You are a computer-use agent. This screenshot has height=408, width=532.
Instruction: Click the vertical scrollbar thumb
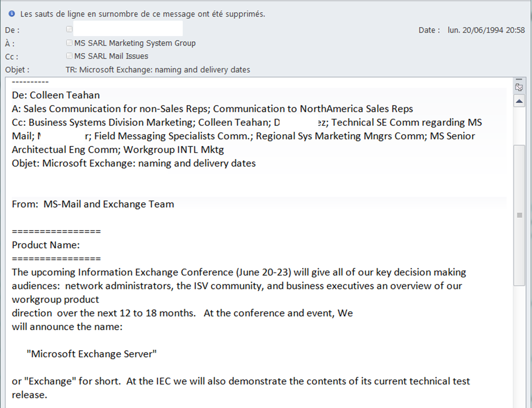(519, 215)
